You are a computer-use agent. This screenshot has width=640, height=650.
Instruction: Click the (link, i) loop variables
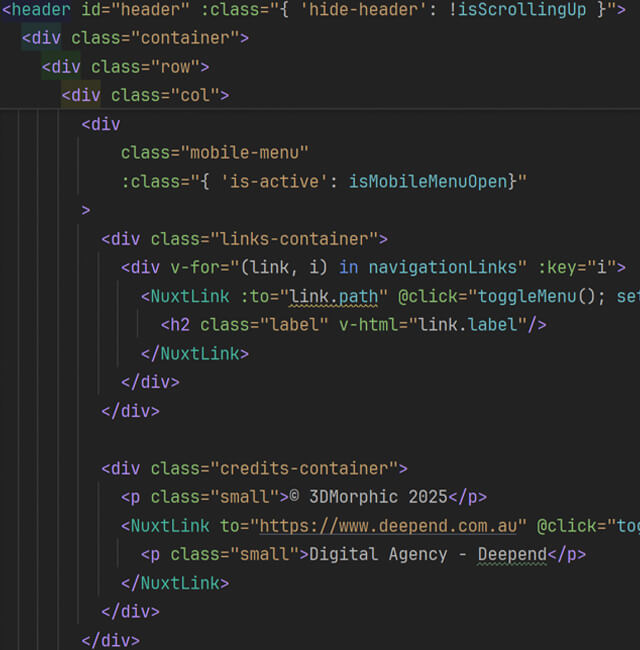284,268
